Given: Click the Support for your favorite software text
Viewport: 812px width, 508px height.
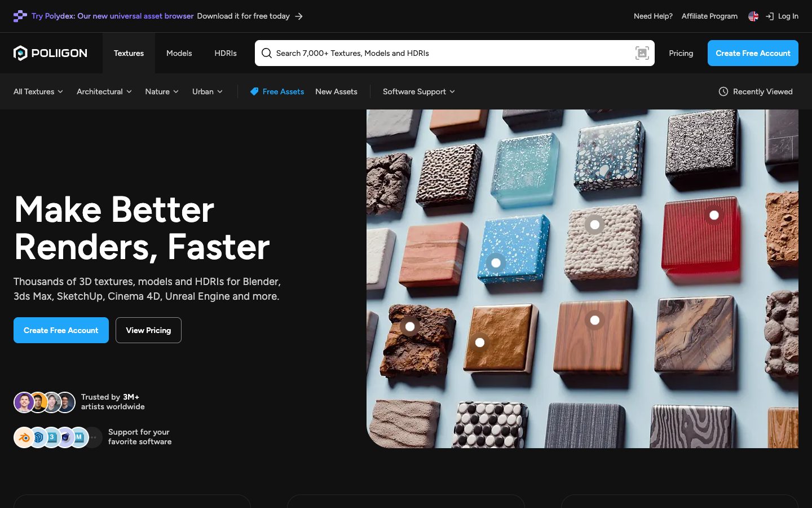Looking at the screenshot, I should 140,437.
